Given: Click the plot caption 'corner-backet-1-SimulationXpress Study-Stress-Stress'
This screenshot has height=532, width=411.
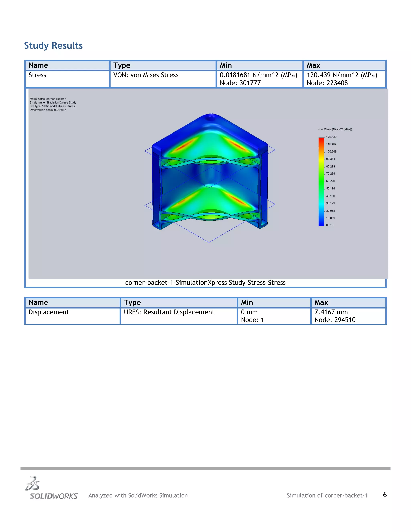Looking at the screenshot, I should pyautogui.click(x=205, y=283).
